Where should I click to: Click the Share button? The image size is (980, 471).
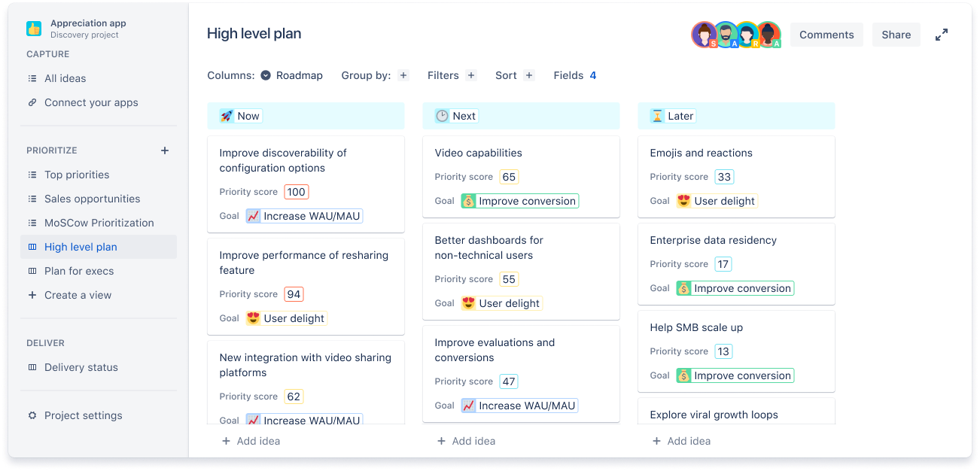pos(896,35)
